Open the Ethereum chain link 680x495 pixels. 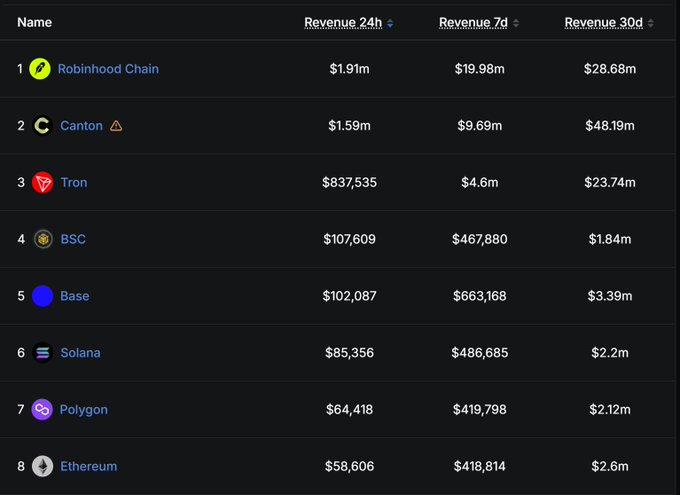tap(88, 466)
